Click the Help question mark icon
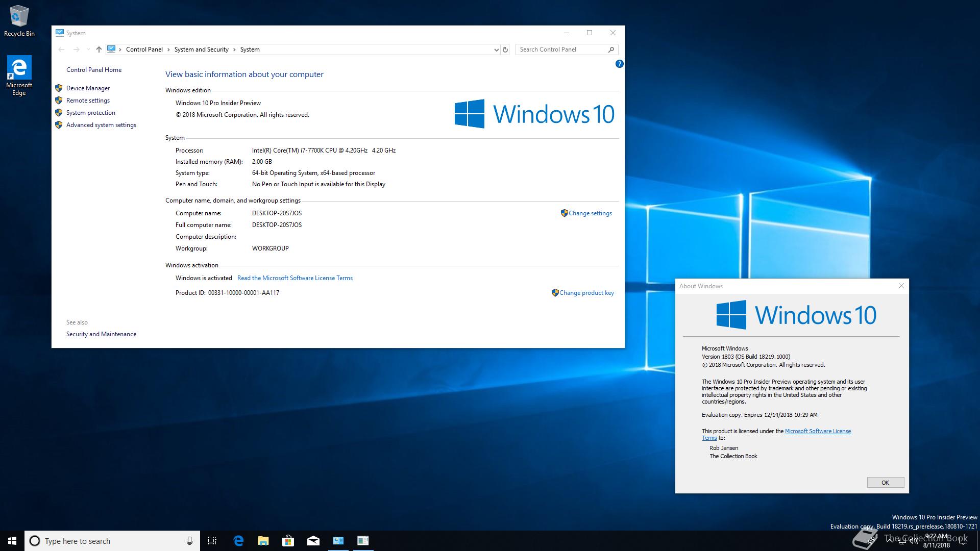Image resolution: width=980 pixels, height=551 pixels. (x=619, y=64)
